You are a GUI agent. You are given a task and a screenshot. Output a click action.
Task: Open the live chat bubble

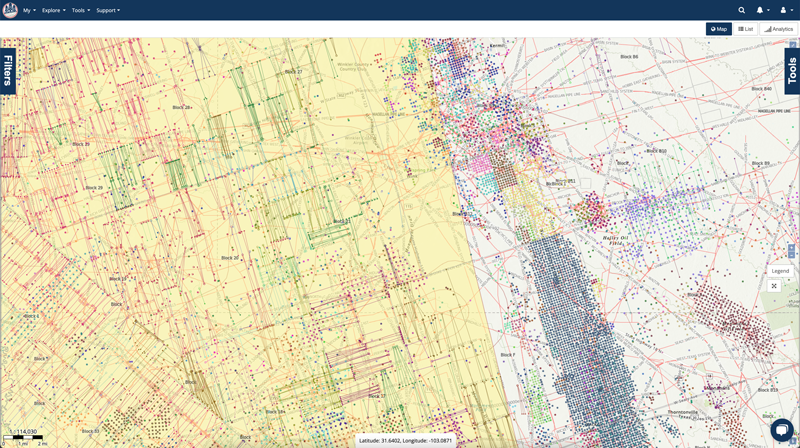coord(781,430)
